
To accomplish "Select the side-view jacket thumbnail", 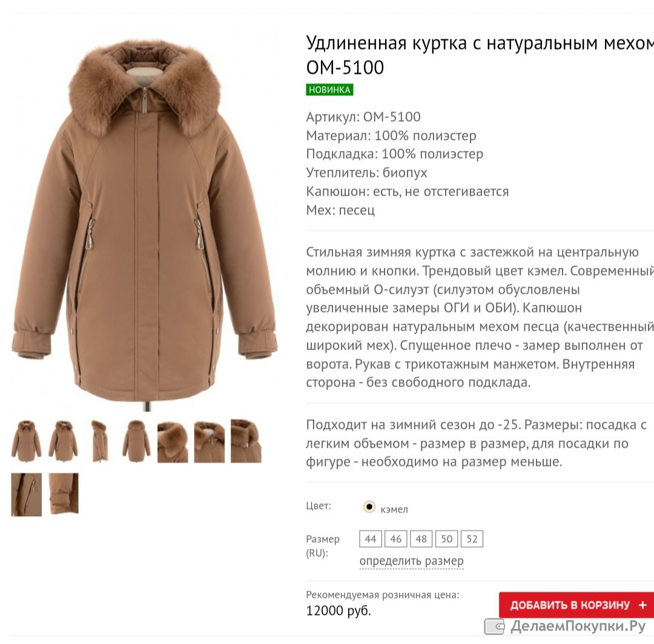I will (x=99, y=441).
